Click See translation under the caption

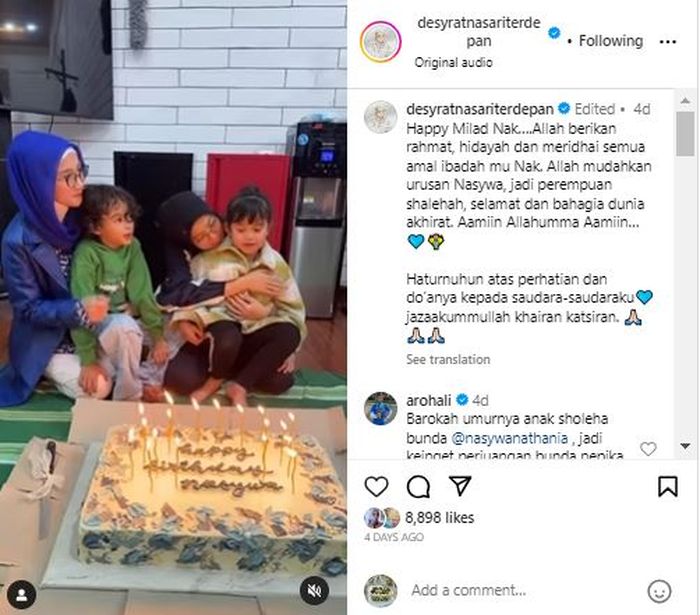448,359
